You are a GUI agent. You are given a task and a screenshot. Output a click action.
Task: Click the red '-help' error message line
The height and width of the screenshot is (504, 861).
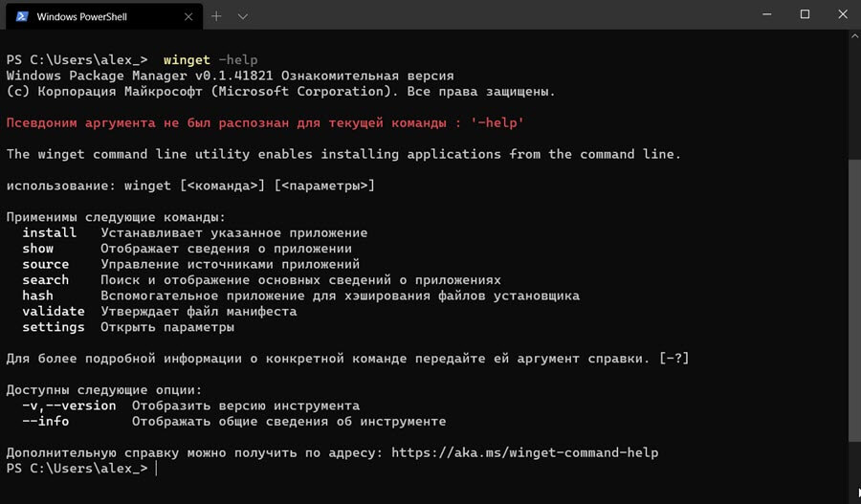[x=265, y=123]
